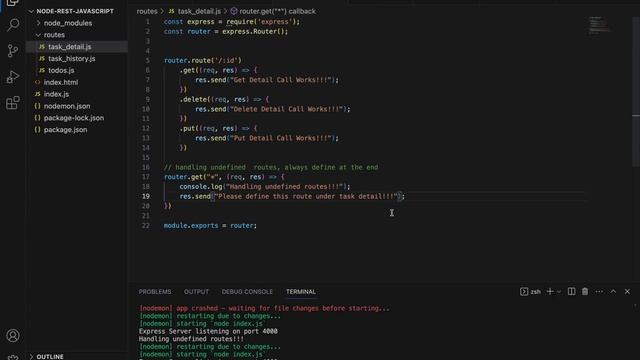This screenshot has width=640, height=360.
Task: Click the 'Handling undefined routes!!!' console.log string
Action: (x=284, y=187)
